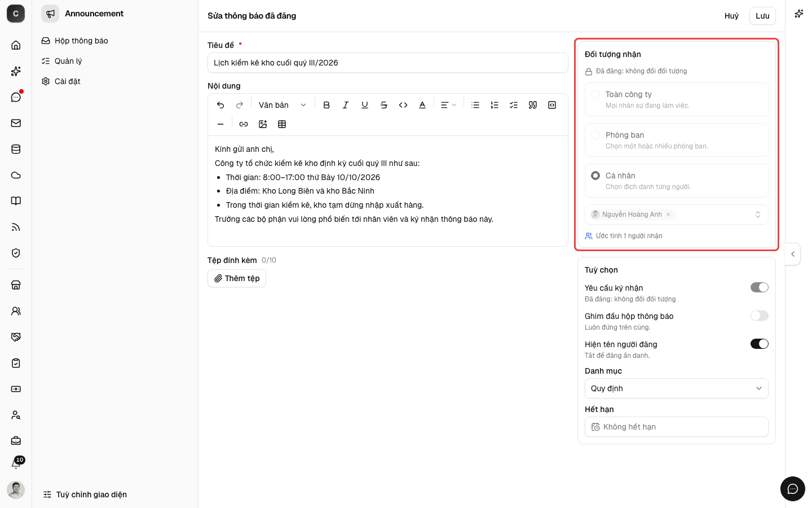Select the Cá nhân radio option
The image size is (812, 508).
point(595,176)
